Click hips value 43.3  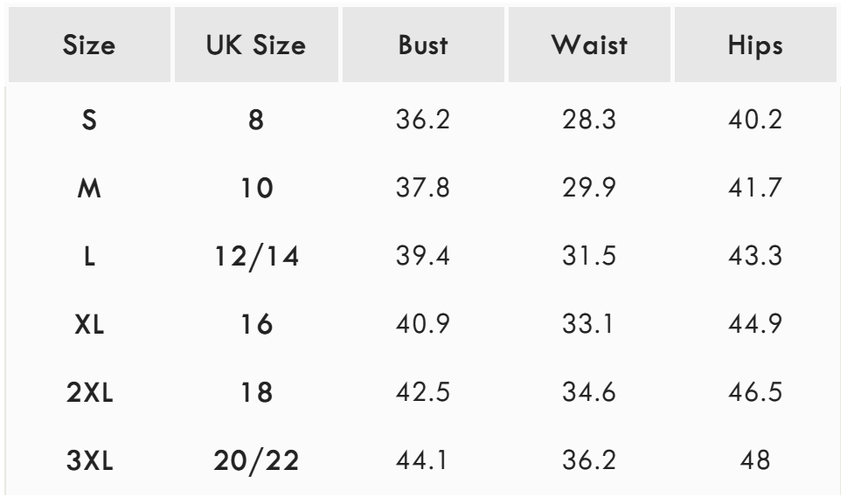757,256
